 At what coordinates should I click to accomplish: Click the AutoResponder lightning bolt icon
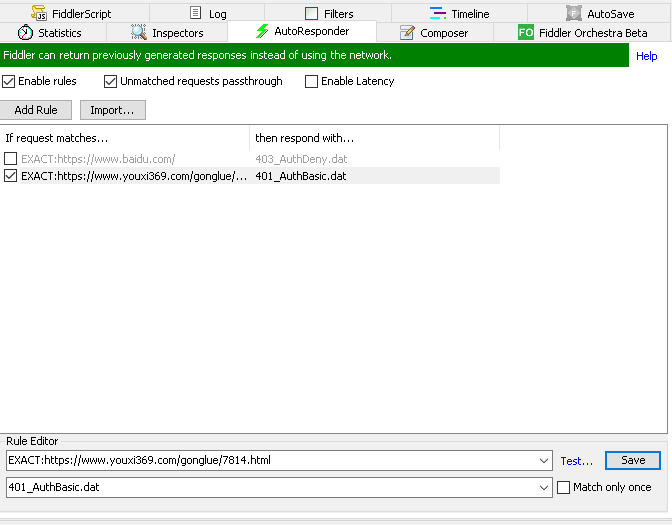[x=262, y=31]
